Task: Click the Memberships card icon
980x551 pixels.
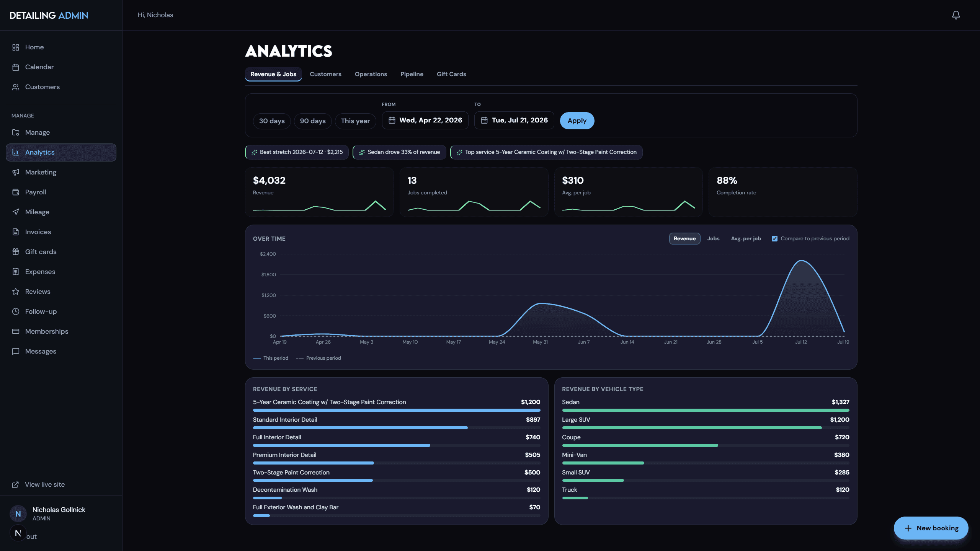Action: [16, 331]
